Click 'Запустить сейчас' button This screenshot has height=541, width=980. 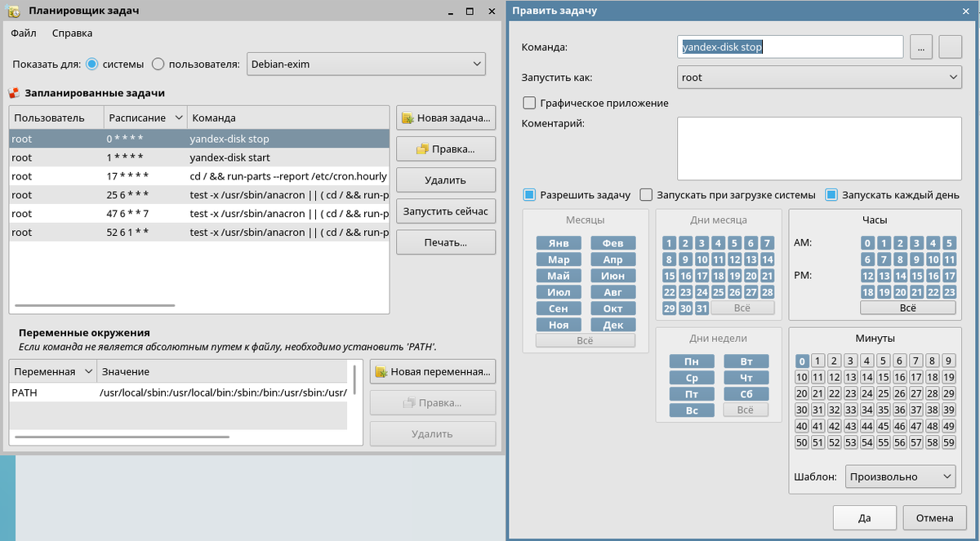coord(446,211)
